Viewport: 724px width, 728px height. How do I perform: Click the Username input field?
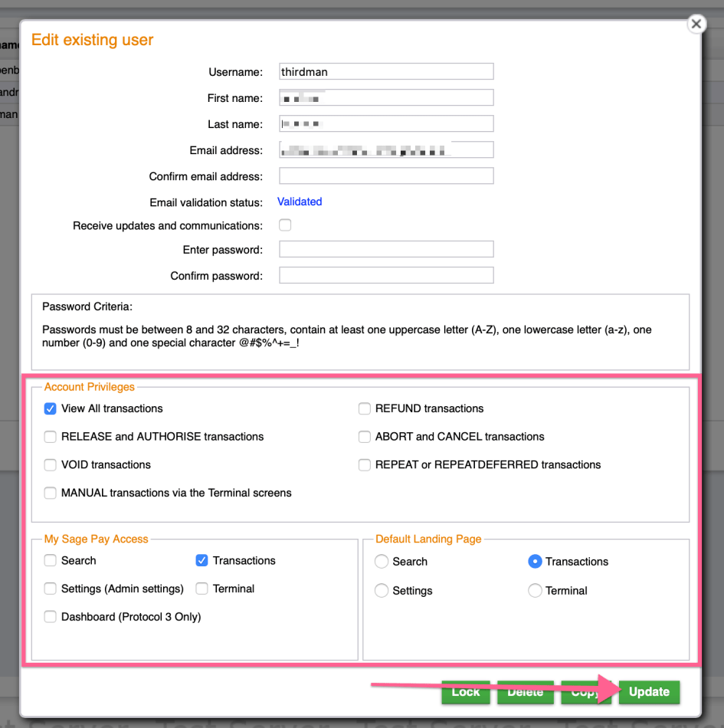(x=386, y=71)
